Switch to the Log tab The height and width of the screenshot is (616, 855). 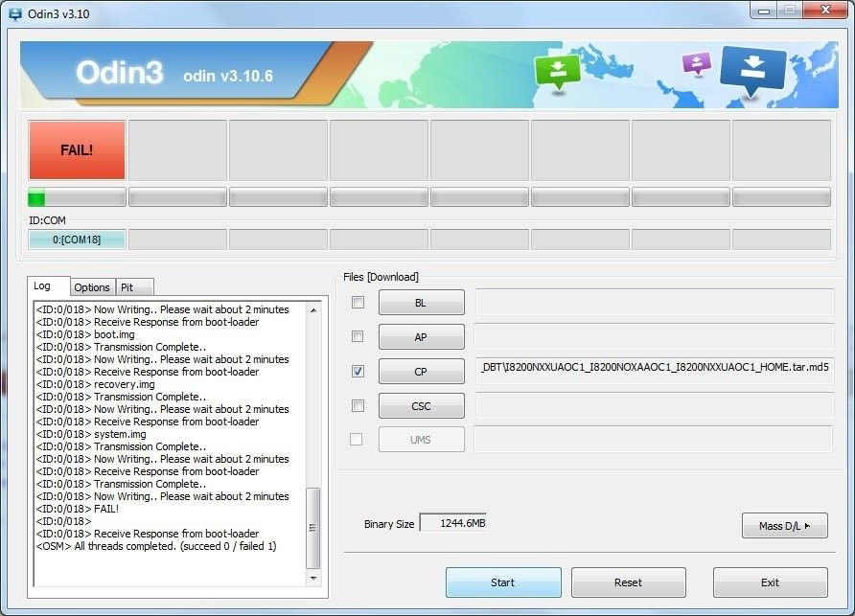click(49, 286)
